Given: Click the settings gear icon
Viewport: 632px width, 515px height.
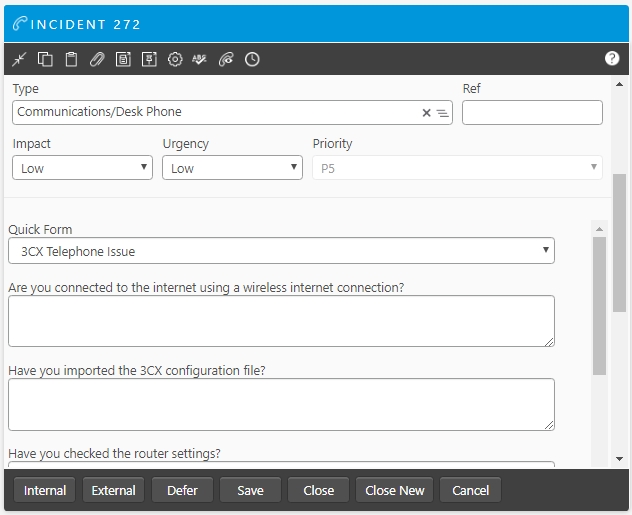Looking at the screenshot, I should [175, 59].
